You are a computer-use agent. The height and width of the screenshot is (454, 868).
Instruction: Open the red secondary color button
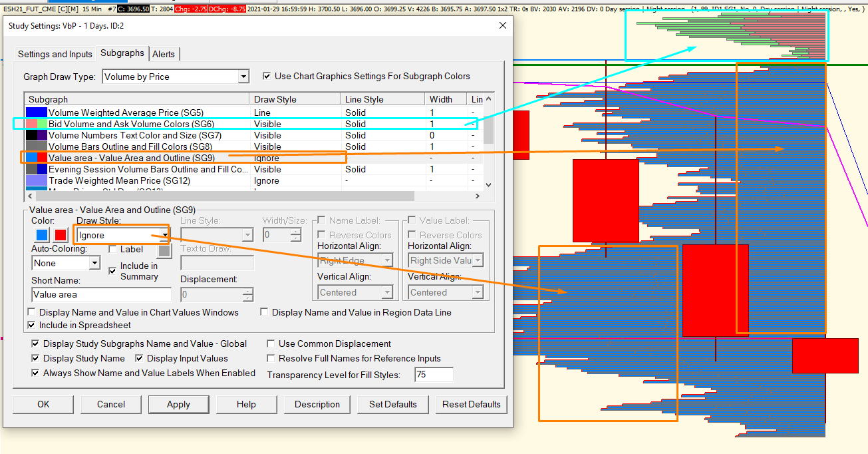click(x=61, y=235)
